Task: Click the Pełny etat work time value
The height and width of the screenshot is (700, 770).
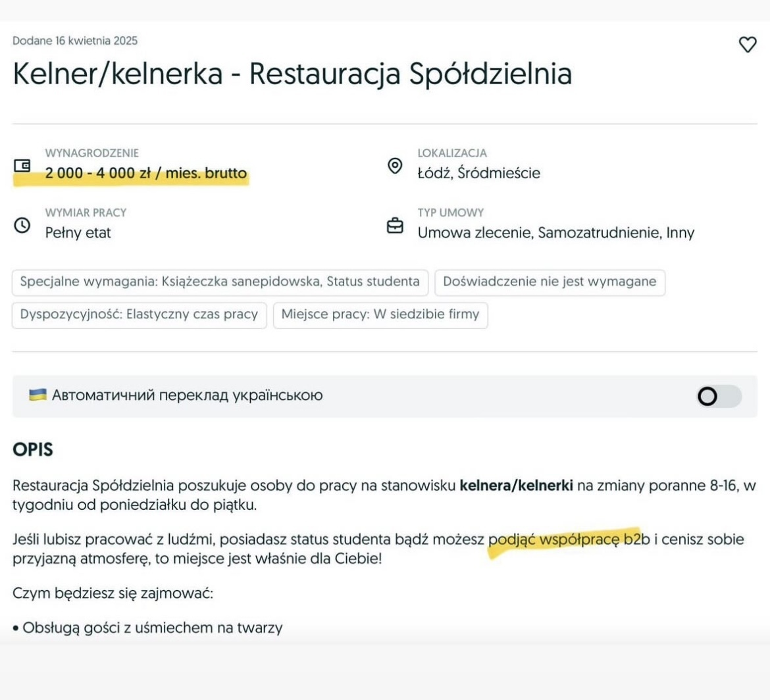Action: (78, 233)
